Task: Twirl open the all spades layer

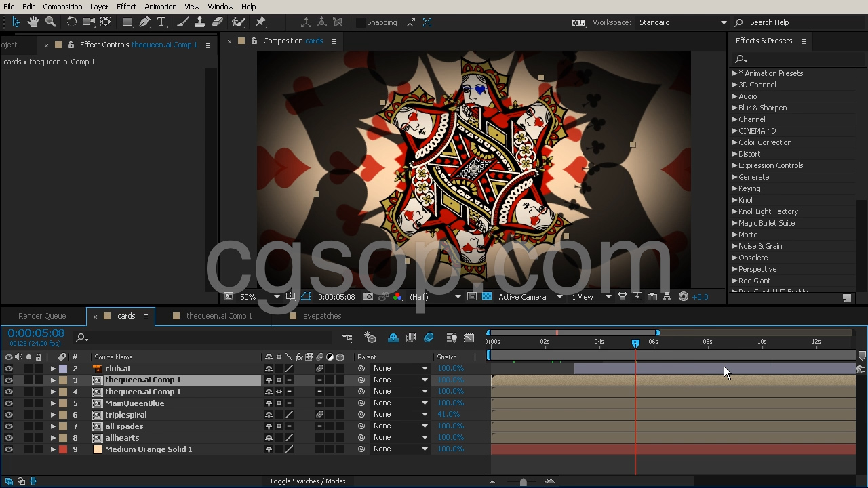Action: [53, 426]
